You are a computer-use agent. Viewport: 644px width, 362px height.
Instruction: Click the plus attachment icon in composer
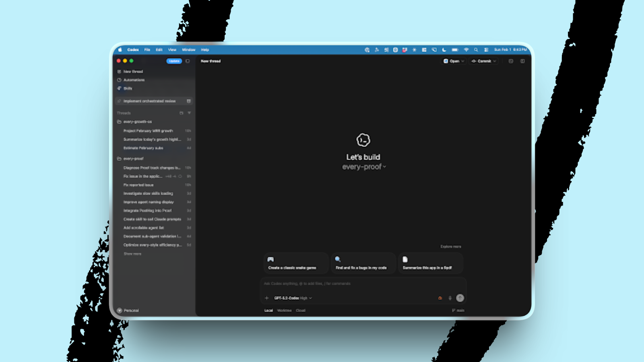coord(266,298)
